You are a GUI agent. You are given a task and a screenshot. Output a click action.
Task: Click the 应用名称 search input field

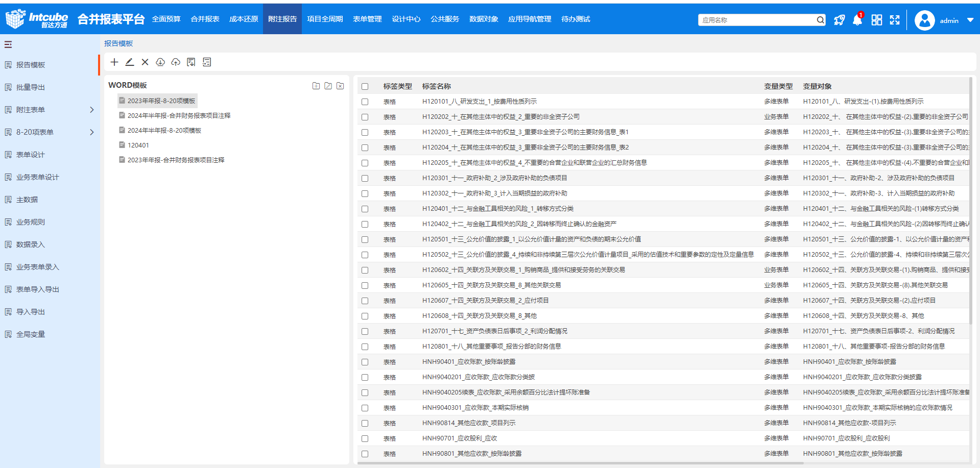coord(756,20)
